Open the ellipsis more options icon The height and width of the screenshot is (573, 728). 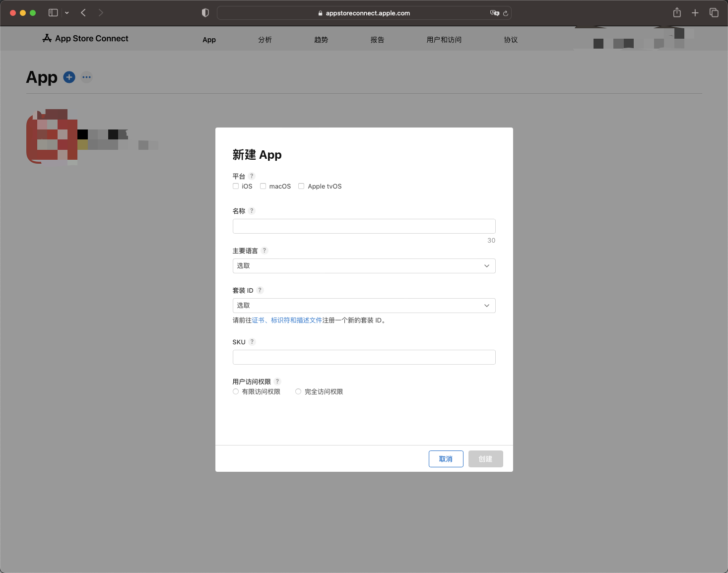(x=87, y=77)
